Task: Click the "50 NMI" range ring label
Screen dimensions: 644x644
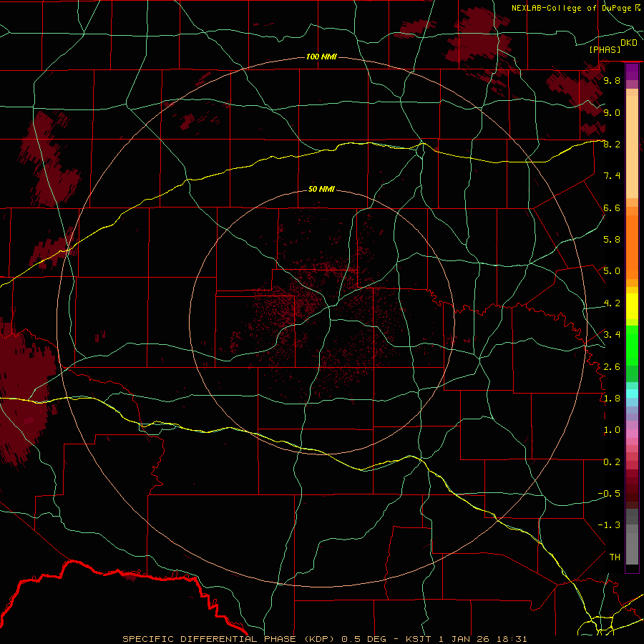Action: coord(321,189)
